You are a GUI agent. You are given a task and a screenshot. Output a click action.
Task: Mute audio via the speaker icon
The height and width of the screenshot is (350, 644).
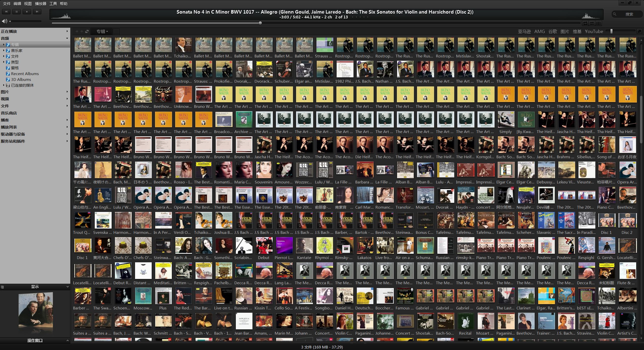(x=4, y=21)
